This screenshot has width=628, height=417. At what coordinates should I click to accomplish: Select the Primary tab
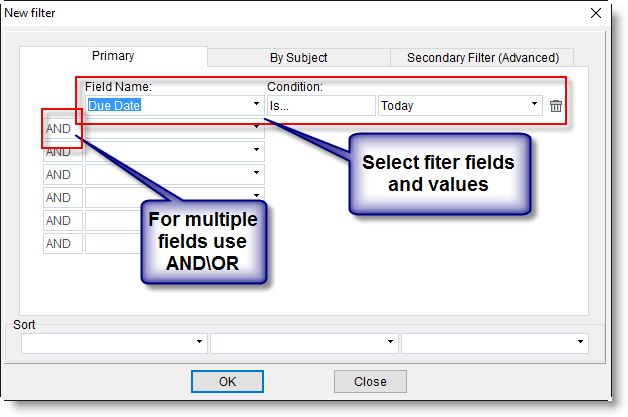(113, 57)
